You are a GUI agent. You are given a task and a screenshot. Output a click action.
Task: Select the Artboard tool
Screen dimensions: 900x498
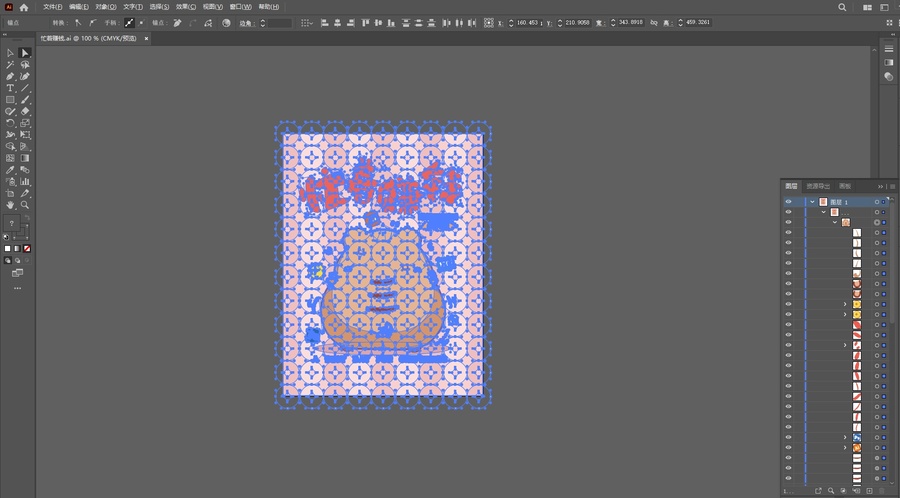[x=10, y=193]
